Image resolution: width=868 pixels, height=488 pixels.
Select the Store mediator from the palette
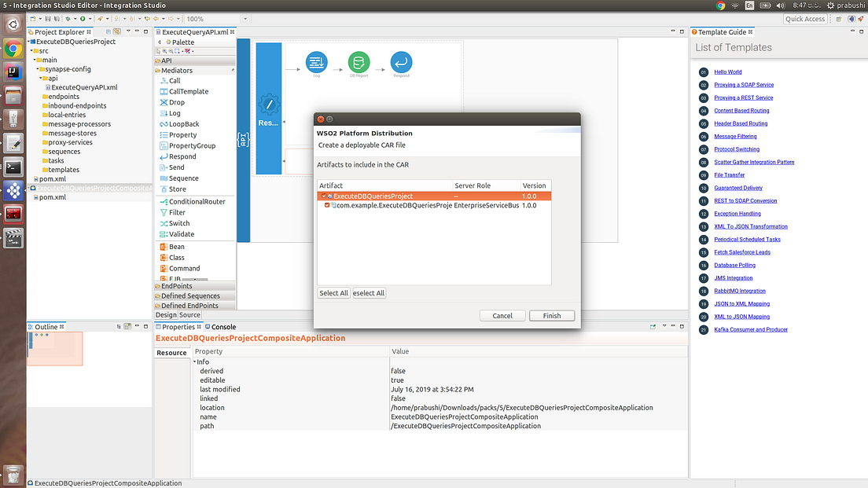point(175,189)
